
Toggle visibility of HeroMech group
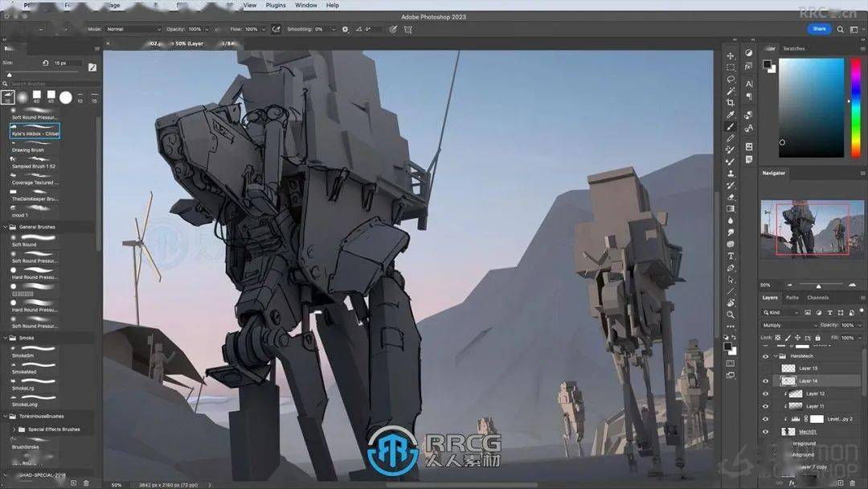pyautogui.click(x=765, y=355)
